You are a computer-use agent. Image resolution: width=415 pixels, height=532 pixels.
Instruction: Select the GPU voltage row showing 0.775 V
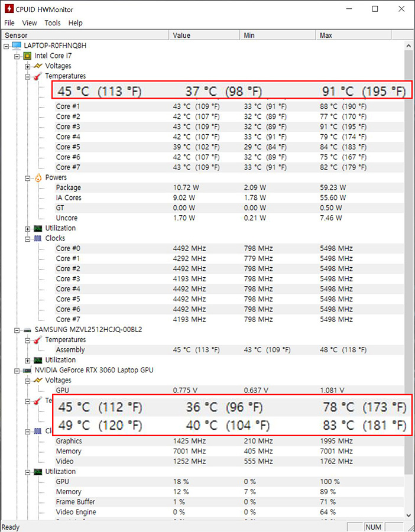229,391
